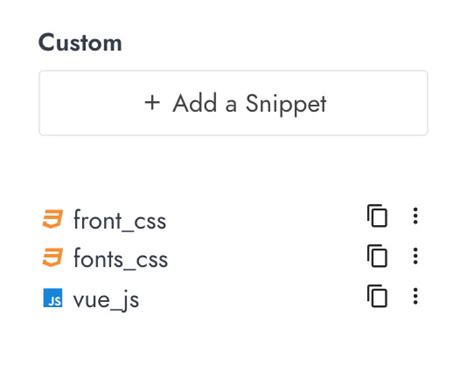Open the front_css snippet name
Screen dimensions: 474x377
point(120,220)
